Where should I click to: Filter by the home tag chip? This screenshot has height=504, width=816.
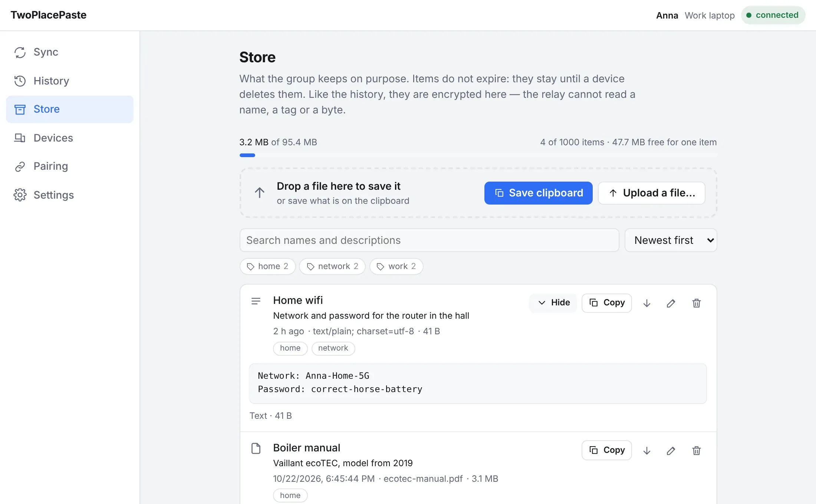[268, 266]
